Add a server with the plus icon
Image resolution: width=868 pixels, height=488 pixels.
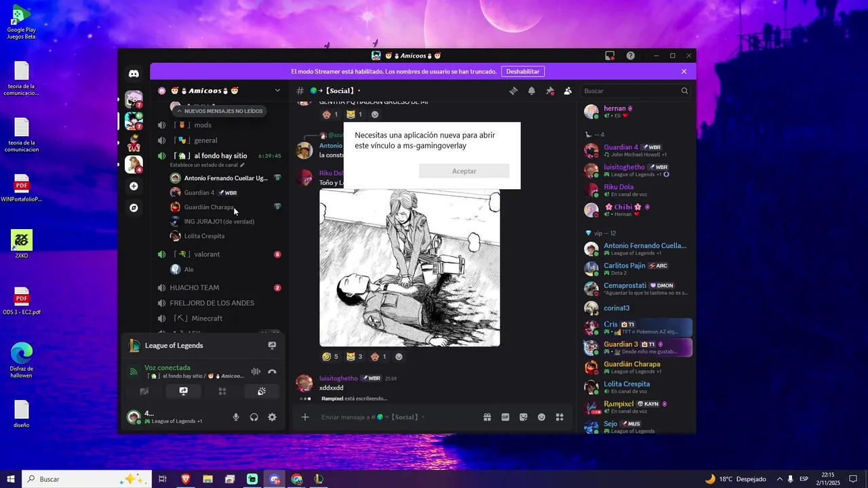pyautogui.click(x=134, y=186)
